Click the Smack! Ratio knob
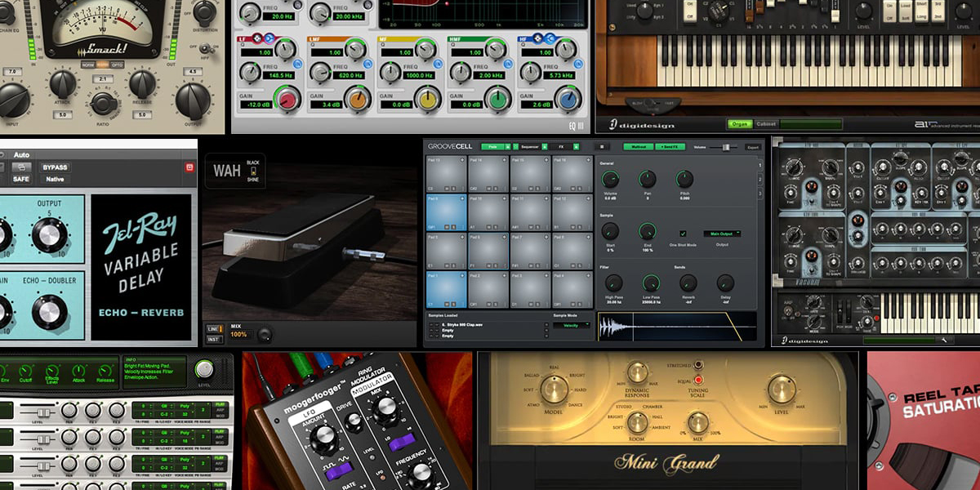This screenshot has width=980, height=490. (x=102, y=104)
